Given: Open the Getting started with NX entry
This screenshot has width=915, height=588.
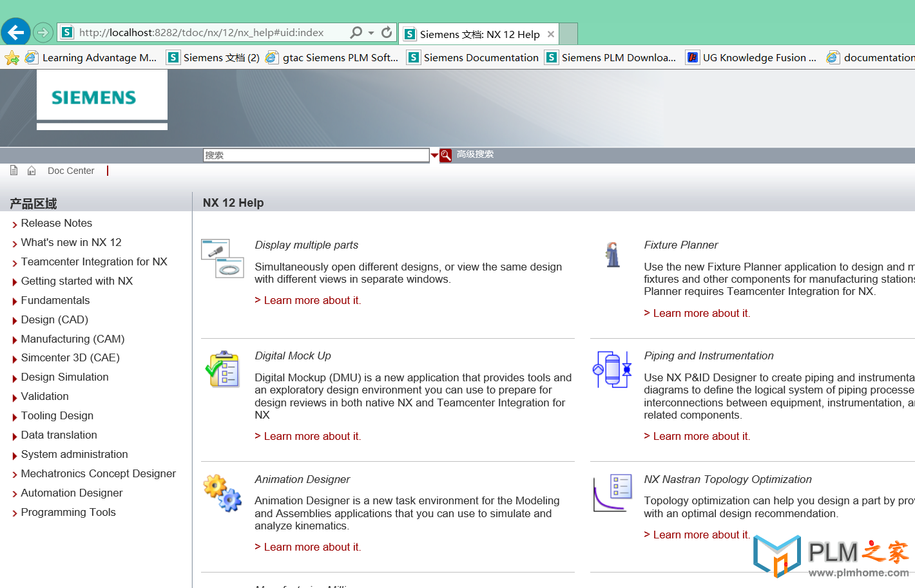Looking at the screenshot, I should (77, 281).
